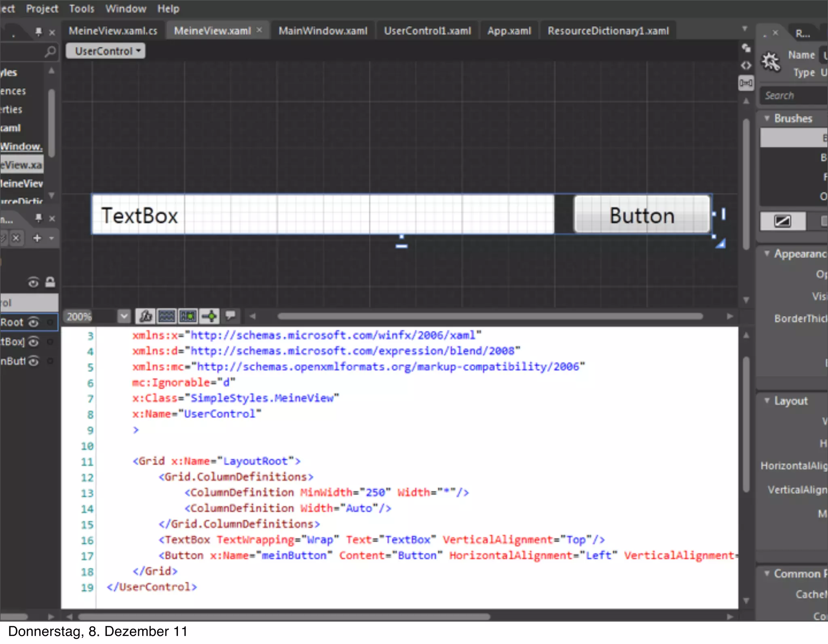Lock the LayoutRoot element
Viewport: 828px width, 644px height.
coord(50,322)
